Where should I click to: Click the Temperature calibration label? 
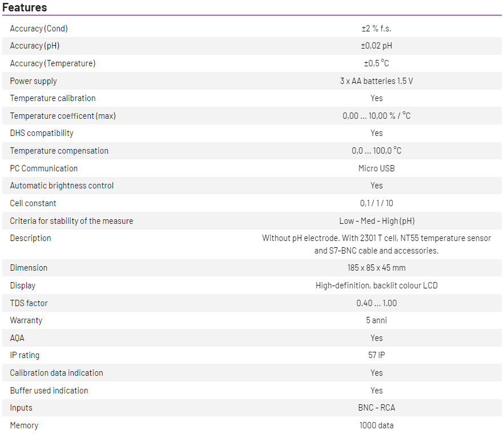tap(53, 98)
